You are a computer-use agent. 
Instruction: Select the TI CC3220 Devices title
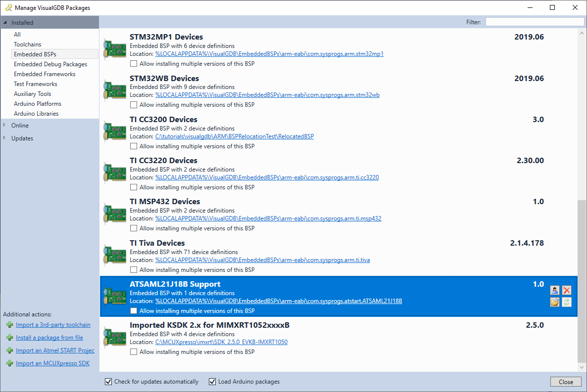point(164,161)
